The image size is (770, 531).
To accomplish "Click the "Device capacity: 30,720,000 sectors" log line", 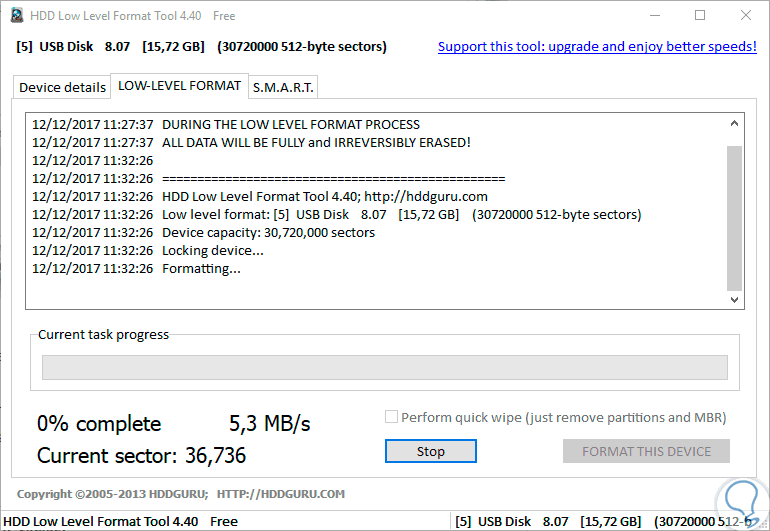I will pos(268,233).
